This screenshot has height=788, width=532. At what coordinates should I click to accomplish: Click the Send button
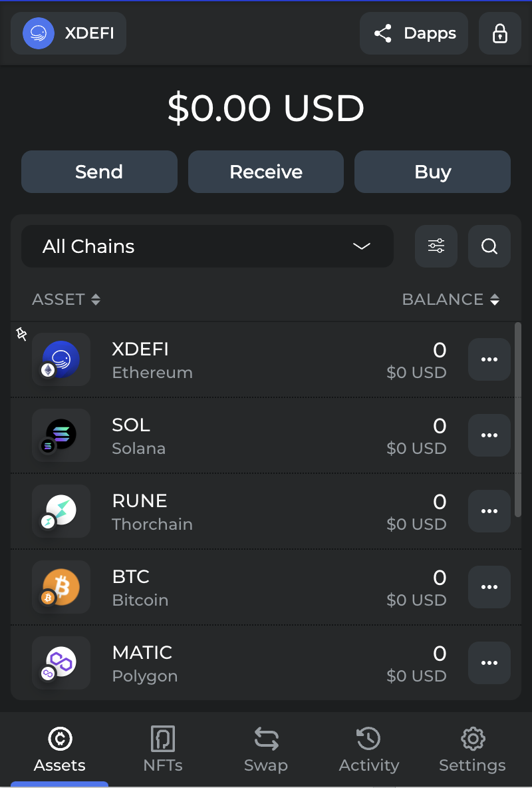click(x=100, y=172)
